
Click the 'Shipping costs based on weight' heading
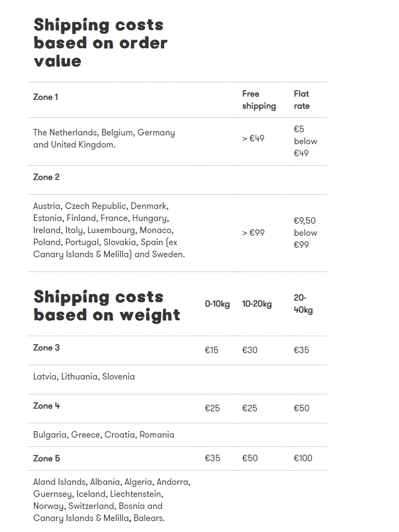(x=106, y=305)
